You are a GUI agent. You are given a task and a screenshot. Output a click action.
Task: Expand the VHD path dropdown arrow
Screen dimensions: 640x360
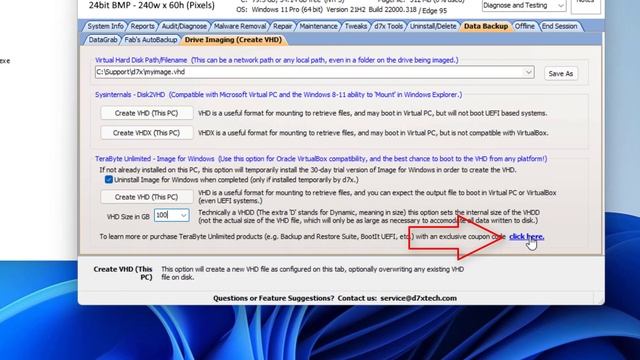528,72
